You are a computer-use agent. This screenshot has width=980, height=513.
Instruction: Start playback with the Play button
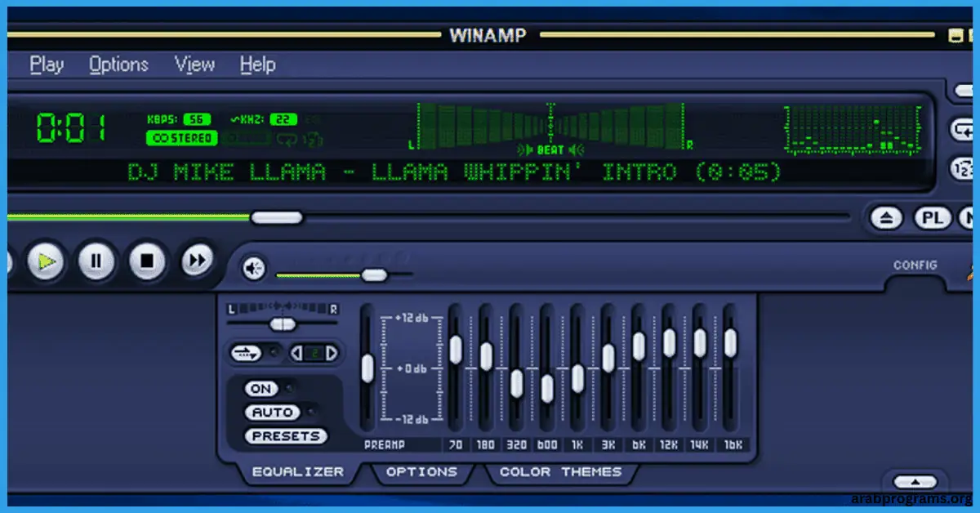[47, 262]
